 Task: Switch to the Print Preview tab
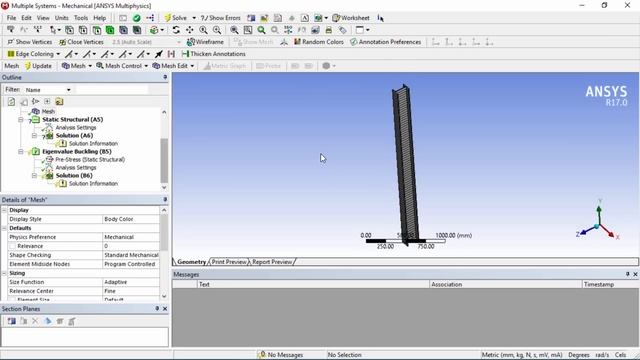tap(229, 262)
